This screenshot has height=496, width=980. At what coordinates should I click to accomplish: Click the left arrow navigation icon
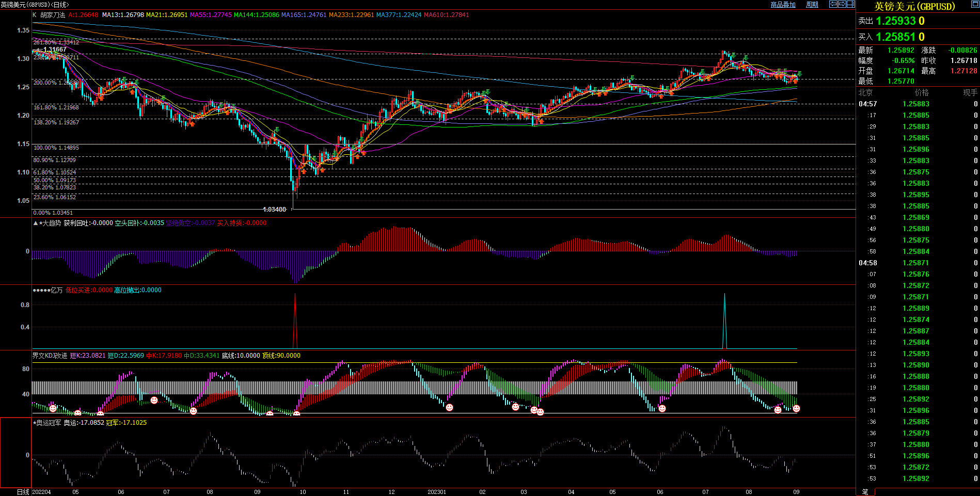[x=833, y=4]
